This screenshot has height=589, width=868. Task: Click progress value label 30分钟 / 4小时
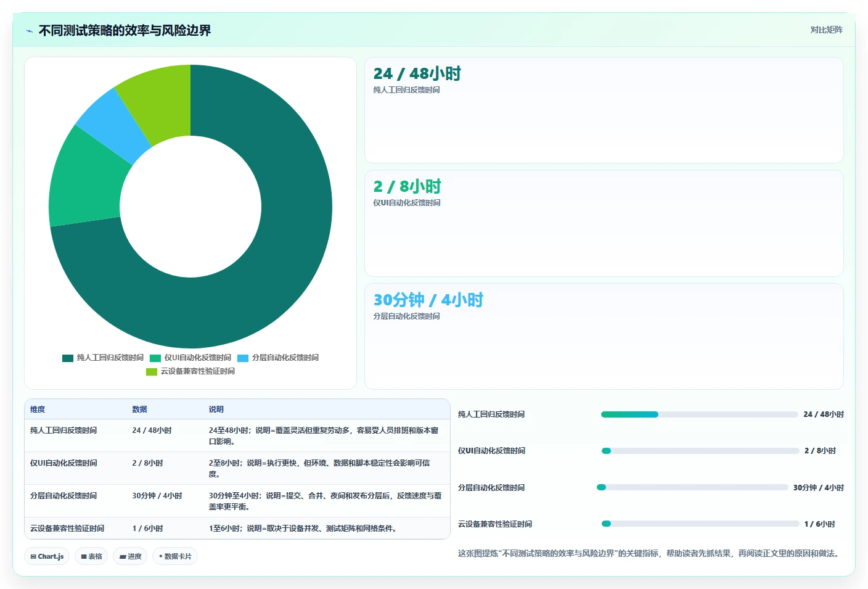point(818,487)
